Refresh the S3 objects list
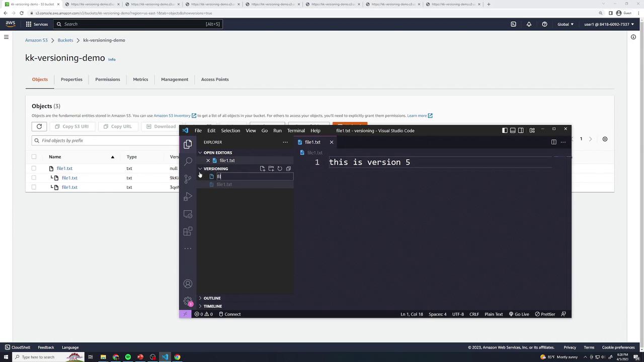The height and width of the screenshot is (362, 644). click(x=39, y=126)
